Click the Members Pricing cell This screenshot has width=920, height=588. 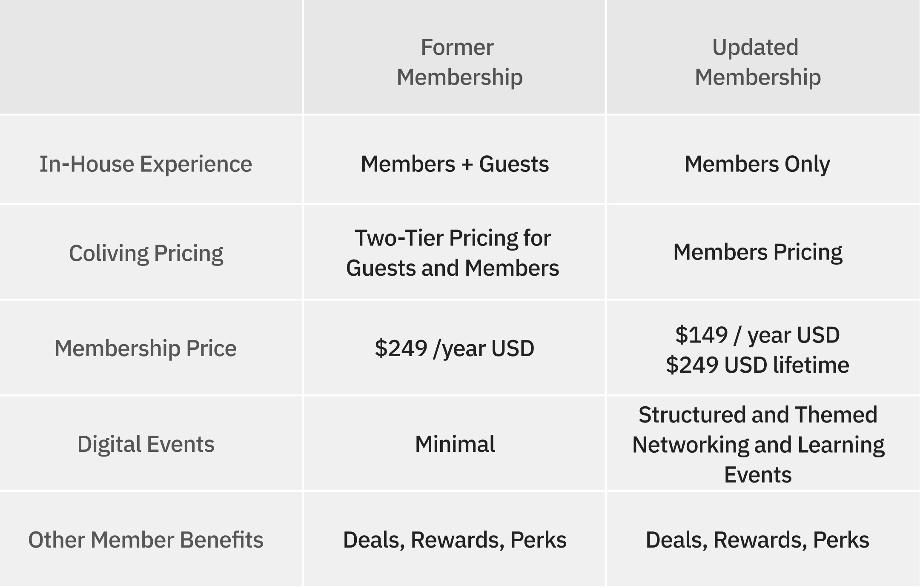tap(757, 252)
